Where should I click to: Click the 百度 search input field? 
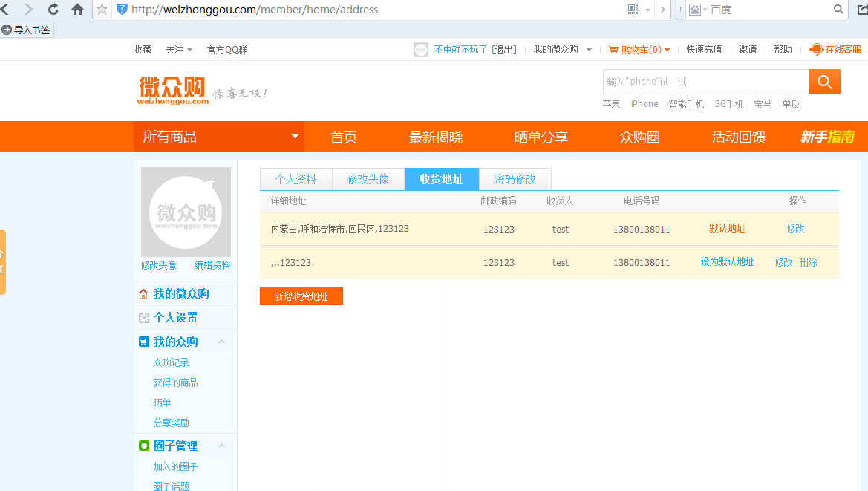[769, 10]
